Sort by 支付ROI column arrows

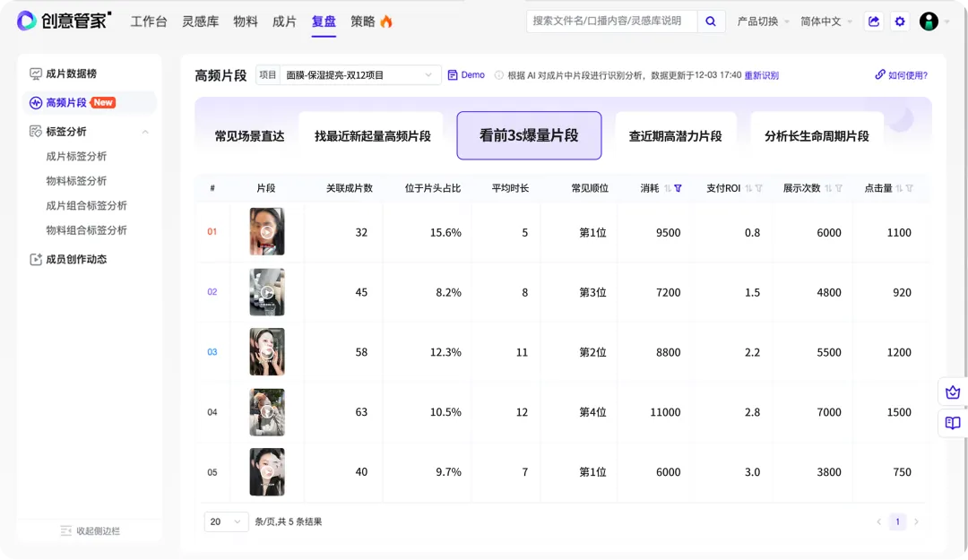pos(748,188)
